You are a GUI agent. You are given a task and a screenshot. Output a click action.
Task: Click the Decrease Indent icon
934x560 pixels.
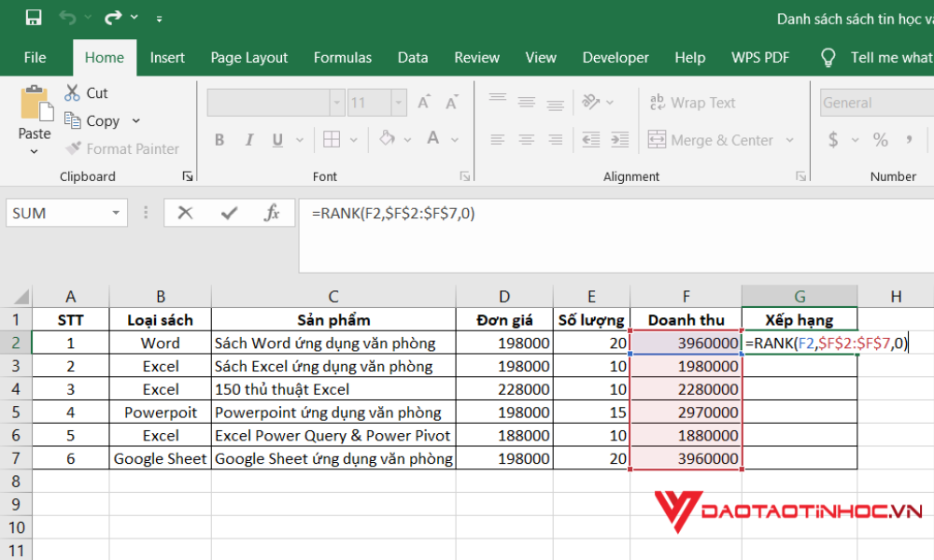pyautogui.click(x=590, y=140)
